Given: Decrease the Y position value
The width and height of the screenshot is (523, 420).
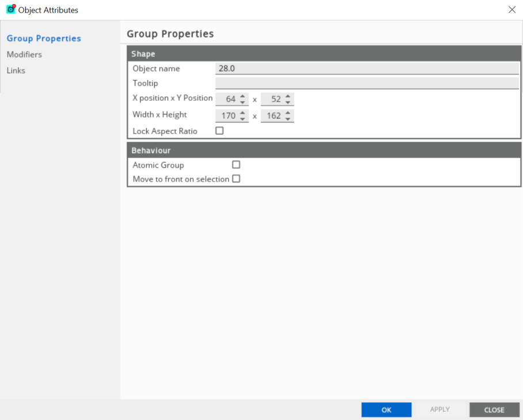Looking at the screenshot, I should (x=288, y=102).
